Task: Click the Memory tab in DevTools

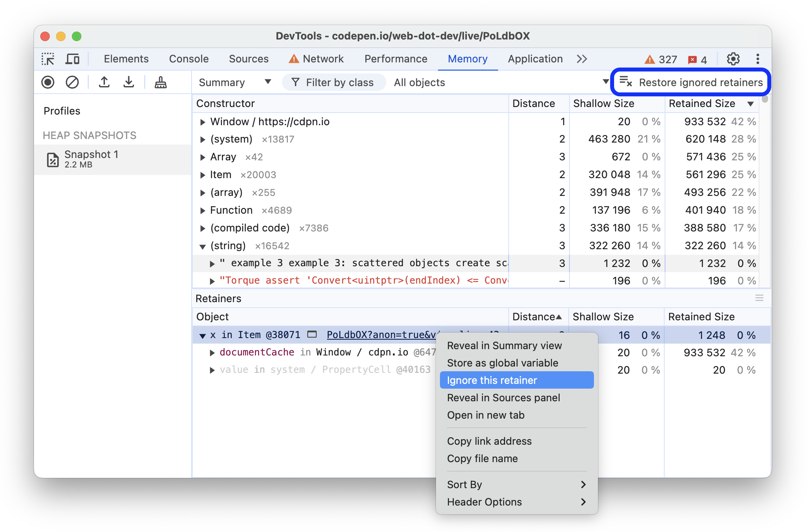Action: pyautogui.click(x=468, y=58)
